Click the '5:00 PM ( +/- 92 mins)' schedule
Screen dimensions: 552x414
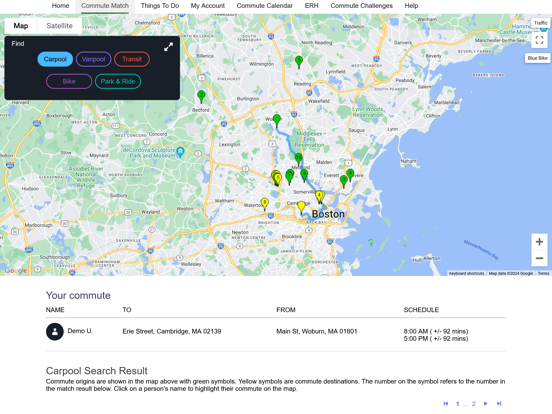(x=436, y=339)
